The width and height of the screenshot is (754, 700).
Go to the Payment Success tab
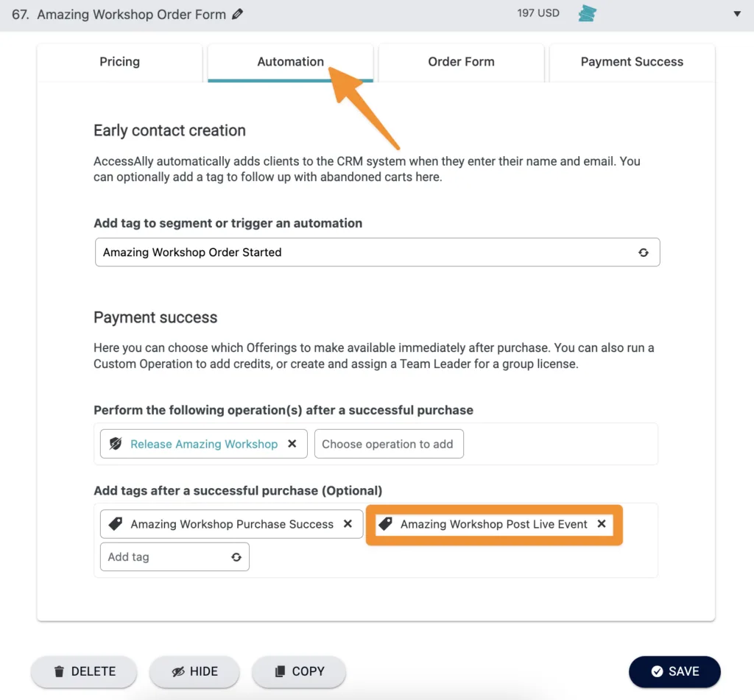632,62
